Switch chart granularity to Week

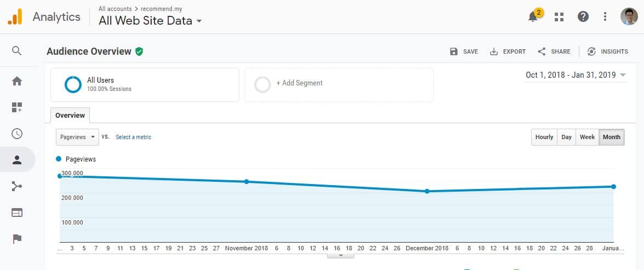[587, 137]
